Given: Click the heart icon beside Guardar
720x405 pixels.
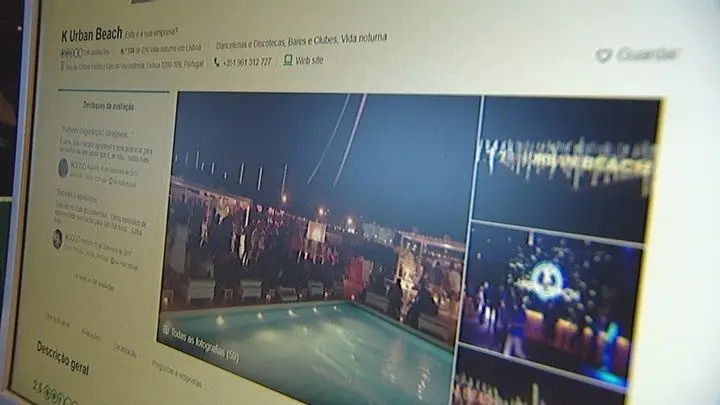Looking at the screenshot, I should (x=603, y=55).
